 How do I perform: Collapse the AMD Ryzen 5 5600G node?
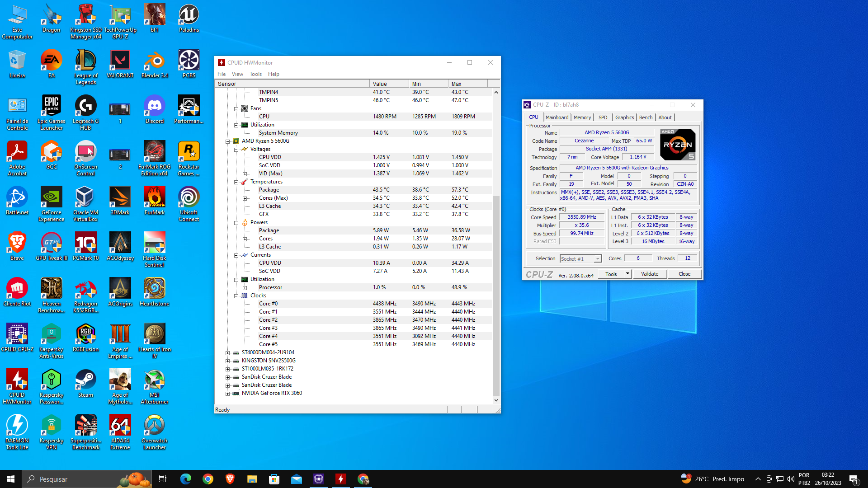(x=228, y=141)
